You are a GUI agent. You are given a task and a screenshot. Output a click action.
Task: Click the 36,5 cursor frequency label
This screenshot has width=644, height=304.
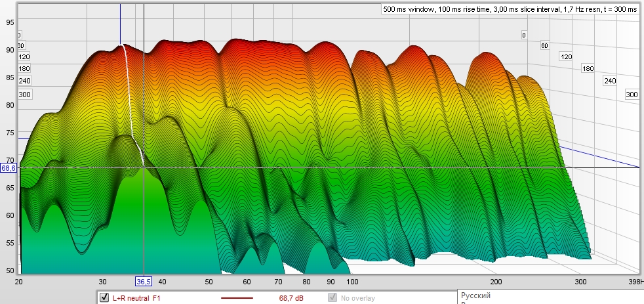[144, 281]
